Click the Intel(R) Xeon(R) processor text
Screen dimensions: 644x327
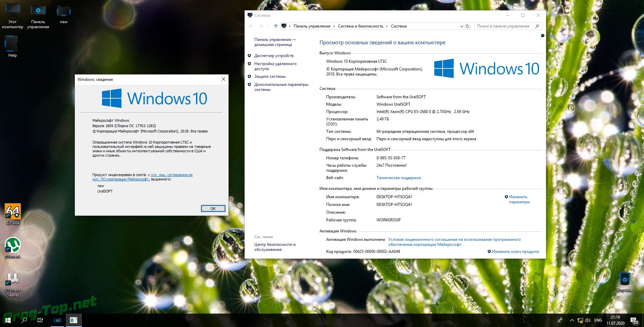(423, 112)
